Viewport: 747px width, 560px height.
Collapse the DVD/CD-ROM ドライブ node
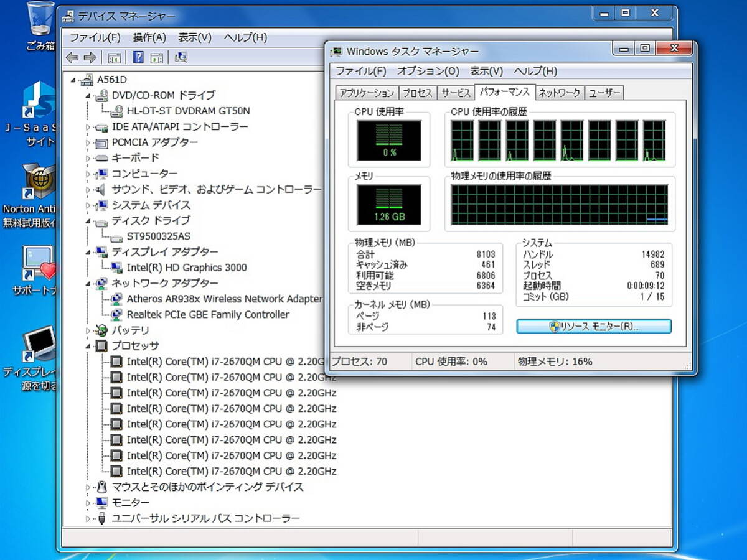[88, 95]
